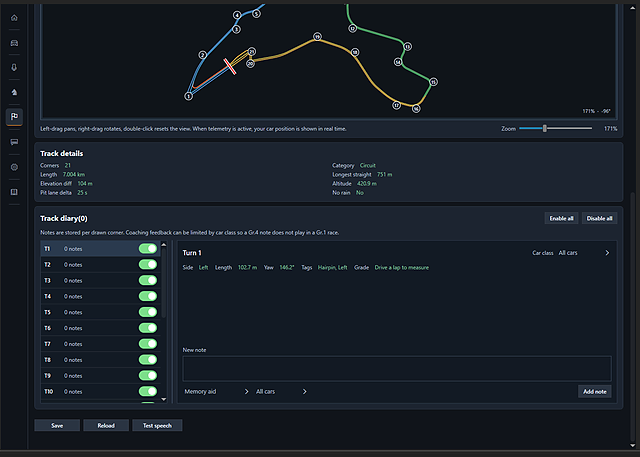Click the map Zoom slider handle
Screen dimensions: 640x457
[544, 129]
